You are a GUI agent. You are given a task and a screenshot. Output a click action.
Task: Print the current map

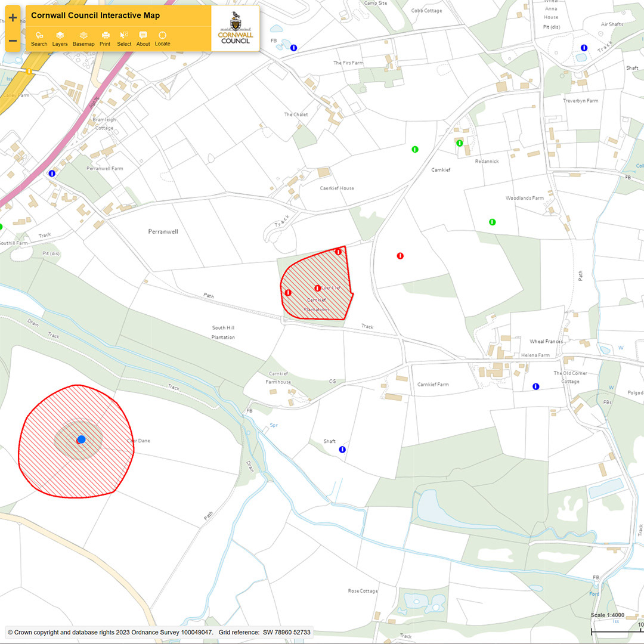(x=105, y=39)
